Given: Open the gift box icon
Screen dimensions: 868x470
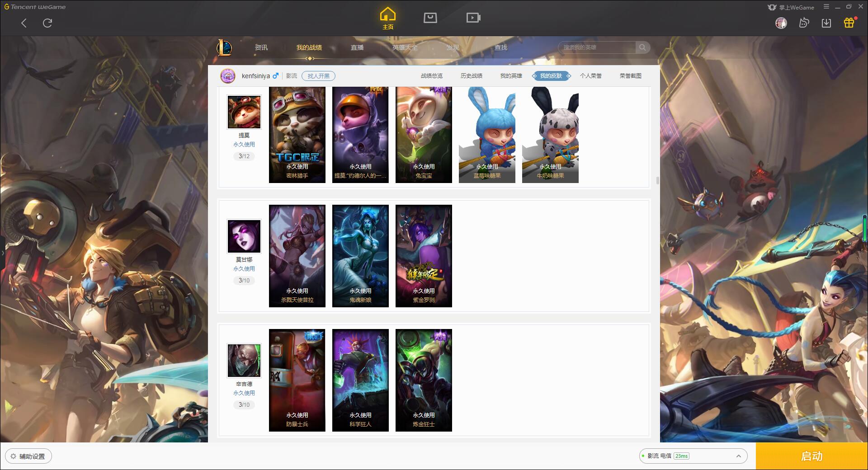Looking at the screenshot, I should (849, 23).
